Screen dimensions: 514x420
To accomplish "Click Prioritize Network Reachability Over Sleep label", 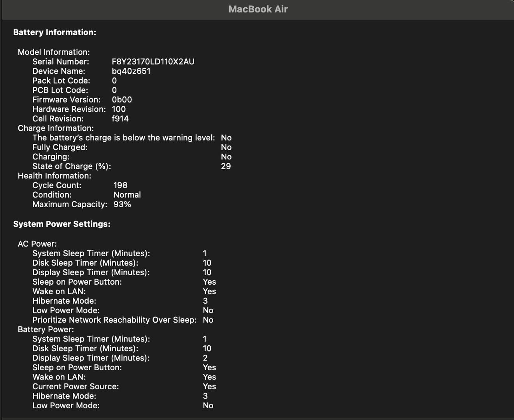I will [x=115, y=320].
